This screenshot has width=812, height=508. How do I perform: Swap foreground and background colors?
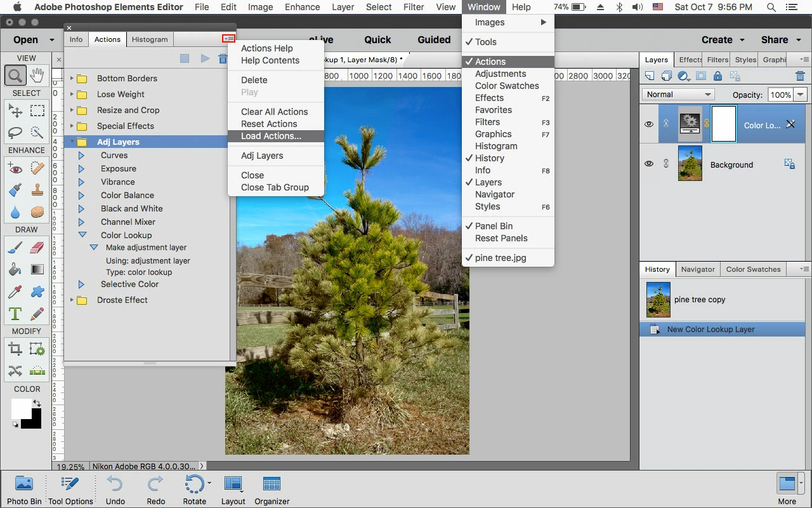click(x=37, y=403)
